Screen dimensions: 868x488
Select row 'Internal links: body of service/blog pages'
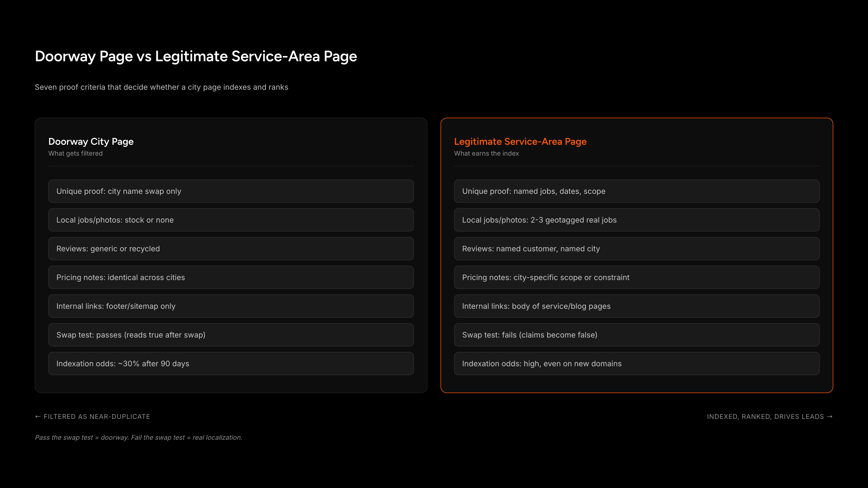(x=637, y=306)
